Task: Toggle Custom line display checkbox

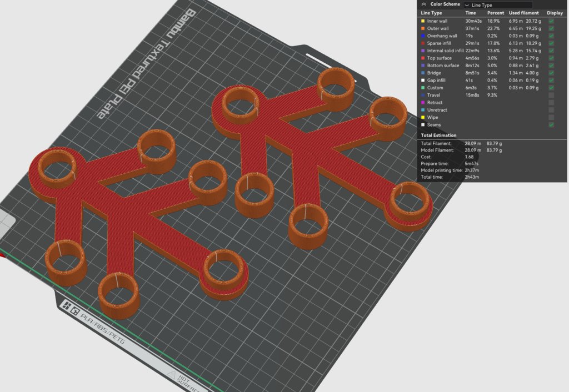Action: point(551,88)
